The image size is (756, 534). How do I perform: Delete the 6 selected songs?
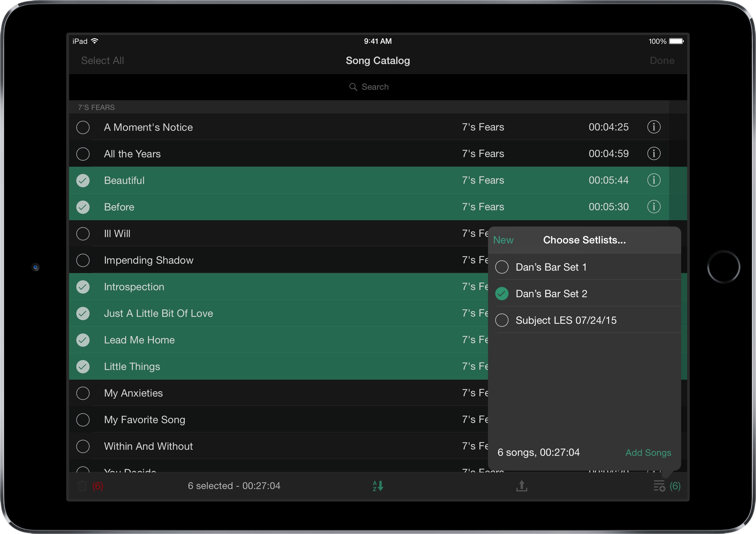click(82, 486)
